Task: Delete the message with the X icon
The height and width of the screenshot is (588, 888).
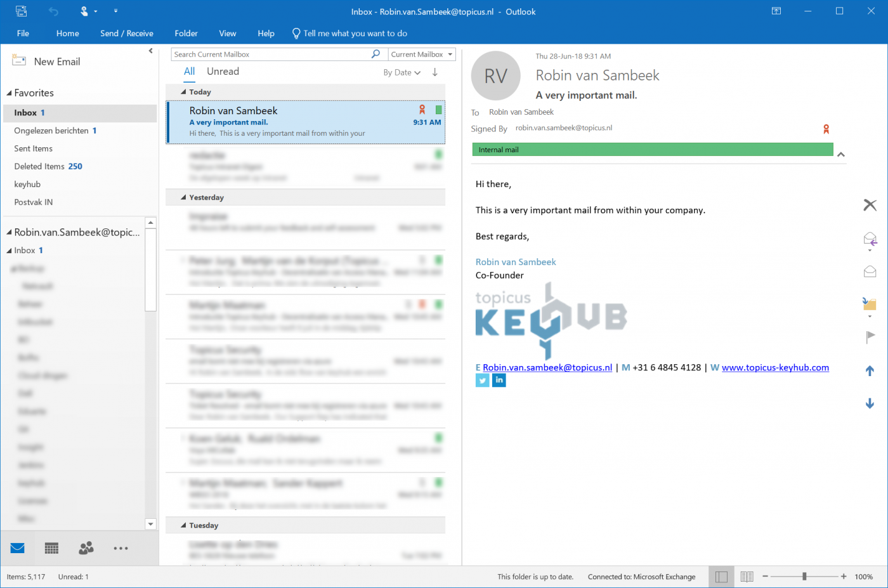Action: tap(870, 205)
